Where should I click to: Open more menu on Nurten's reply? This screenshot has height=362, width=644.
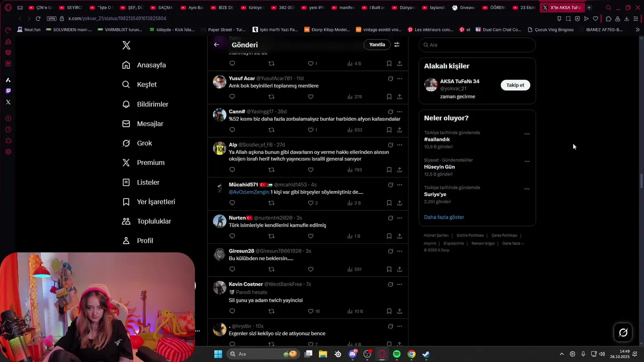(399, 218)
